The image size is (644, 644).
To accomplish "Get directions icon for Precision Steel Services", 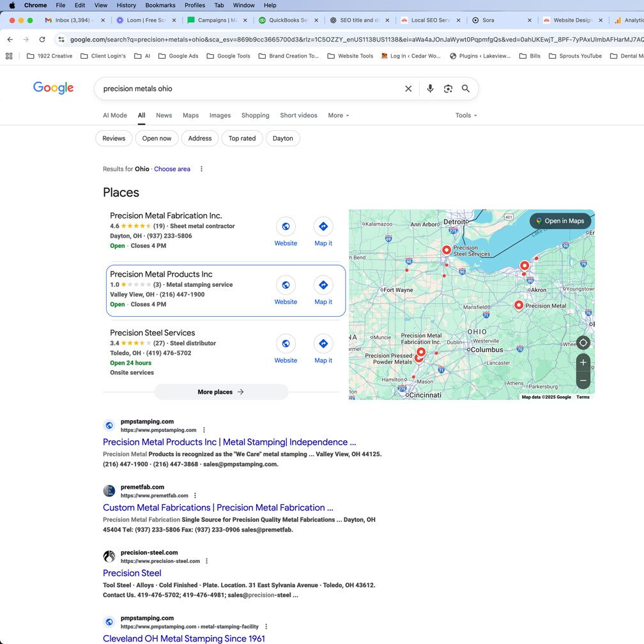I will pyautogui.click(x=323, y=344).
